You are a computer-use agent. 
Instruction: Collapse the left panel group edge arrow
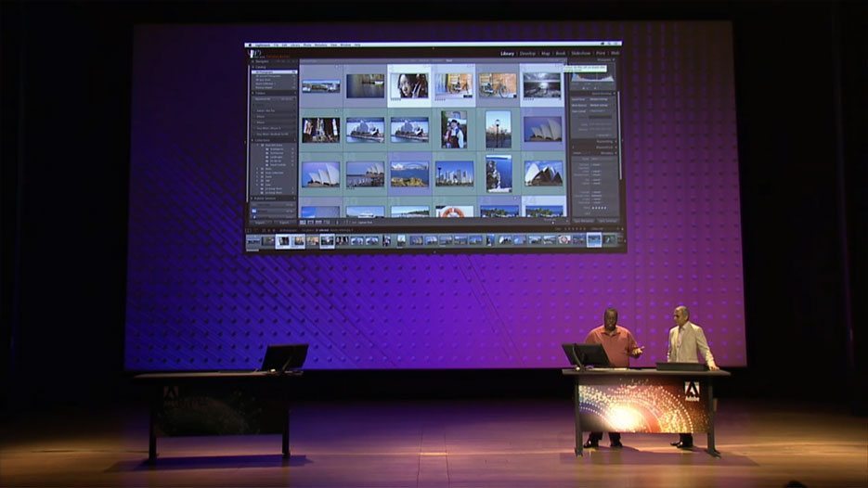246,142
